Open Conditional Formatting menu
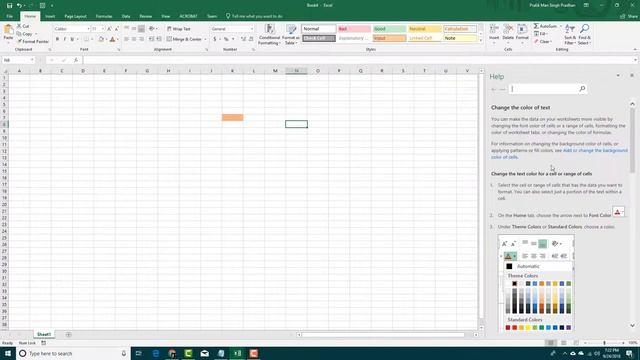Image resolution: width=640 pixels, height=360 pixels. 269,35
